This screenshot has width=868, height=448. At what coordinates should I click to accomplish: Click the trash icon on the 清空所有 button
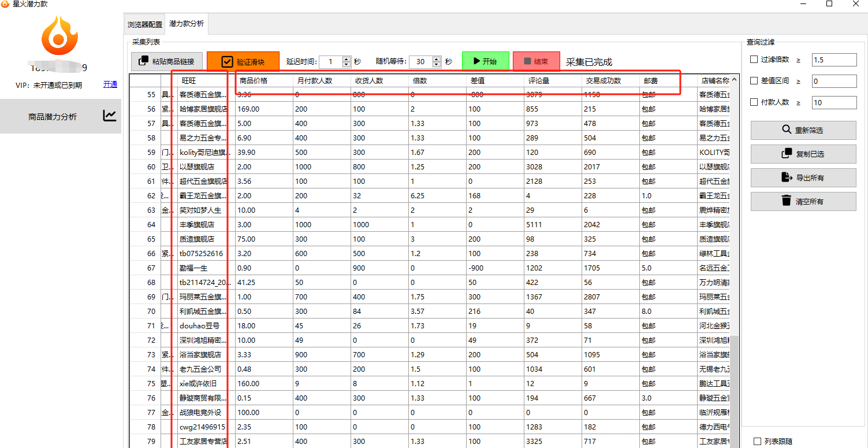point(786,201)
